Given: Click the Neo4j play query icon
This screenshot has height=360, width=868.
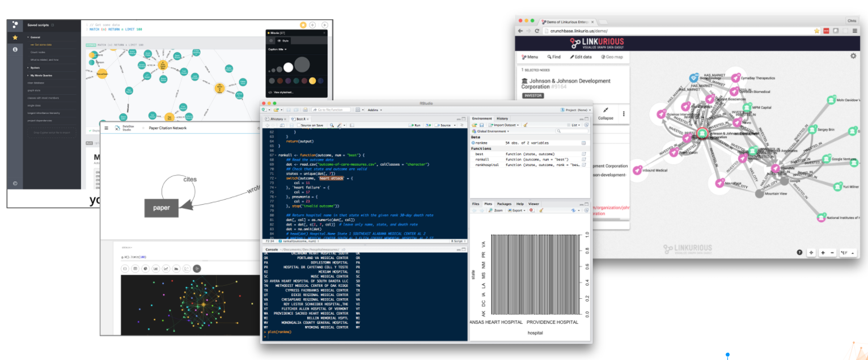Looking at the screenshot, I should click(324, 25).
